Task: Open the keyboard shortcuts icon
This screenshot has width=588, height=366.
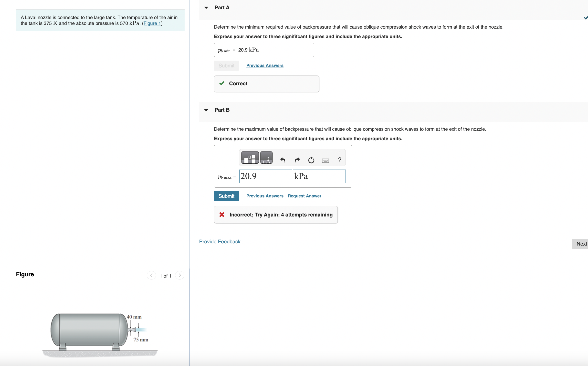Action: [x=325, y=161]
